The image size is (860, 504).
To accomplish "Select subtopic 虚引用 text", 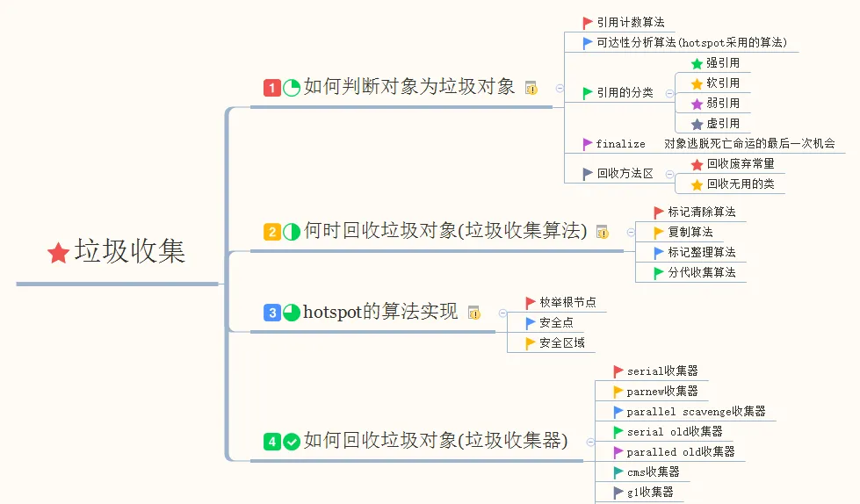I will coord(723,124).
